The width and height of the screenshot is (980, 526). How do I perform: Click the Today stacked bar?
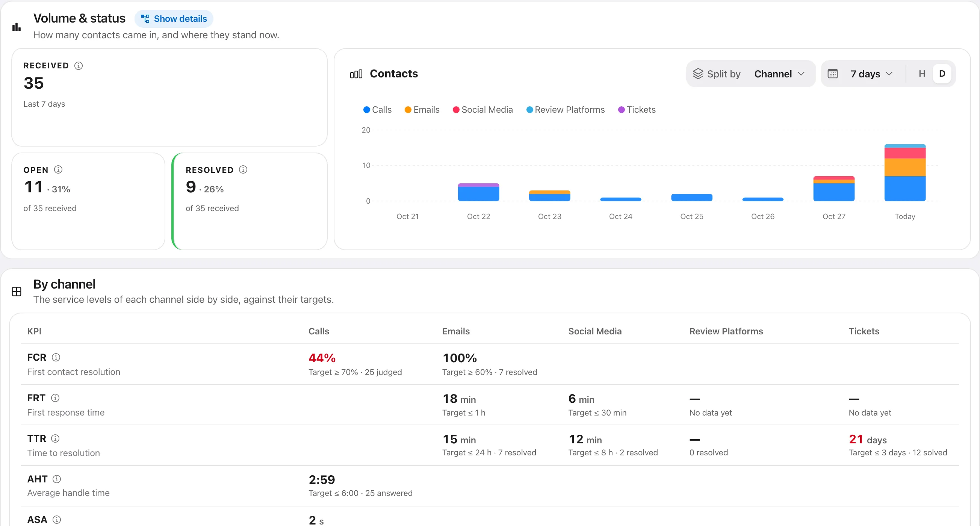click(x=905, y=173)
